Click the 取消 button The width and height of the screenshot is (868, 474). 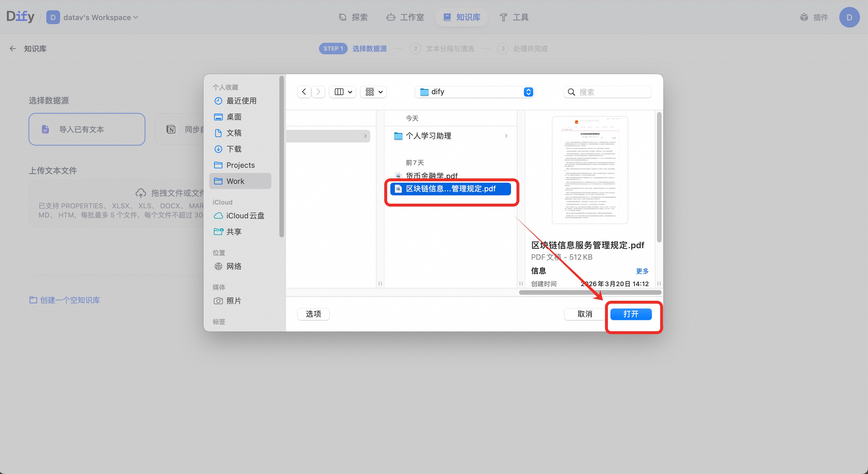point(585,314)
